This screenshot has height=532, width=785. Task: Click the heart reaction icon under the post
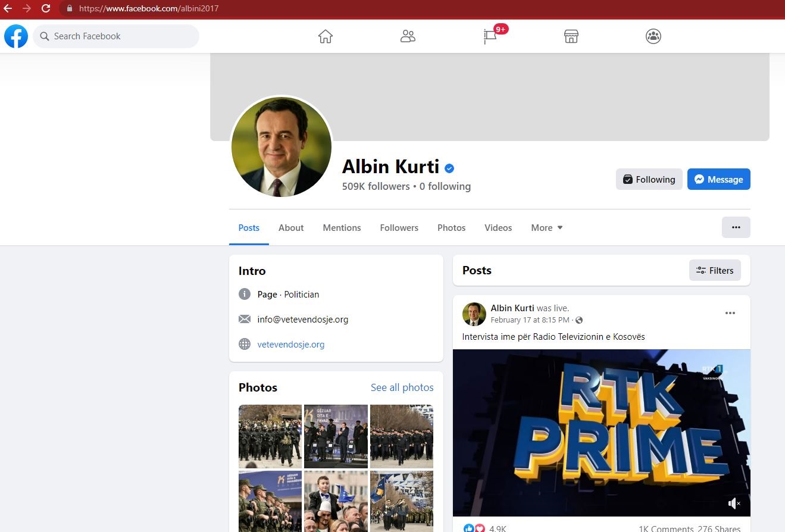point(479,528)
